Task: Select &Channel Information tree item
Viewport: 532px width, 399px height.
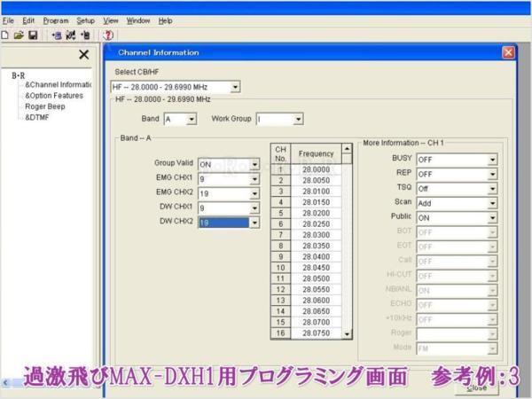Action: [x=58, y=84]
